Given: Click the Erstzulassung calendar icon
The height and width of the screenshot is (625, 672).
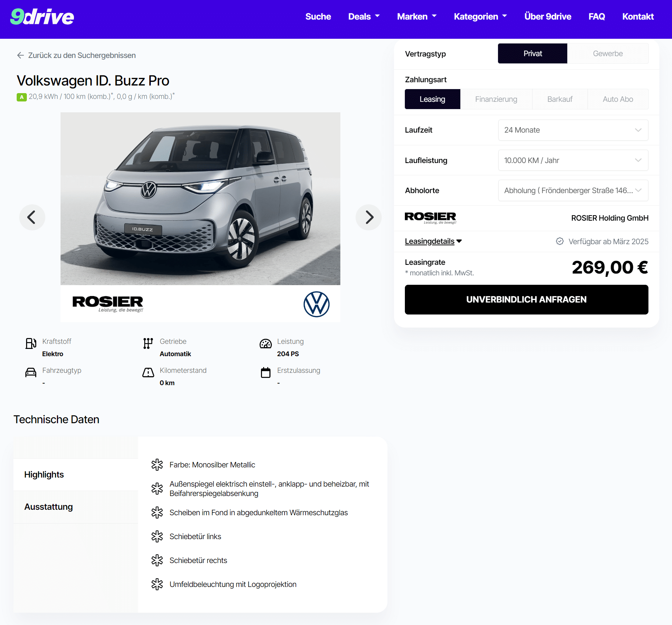Looking at the screenshot, I should 266,372.
